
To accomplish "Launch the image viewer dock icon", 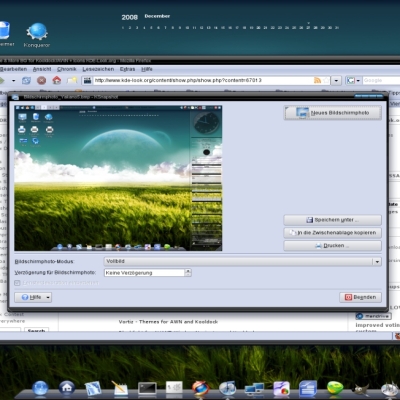I will 93,388.
